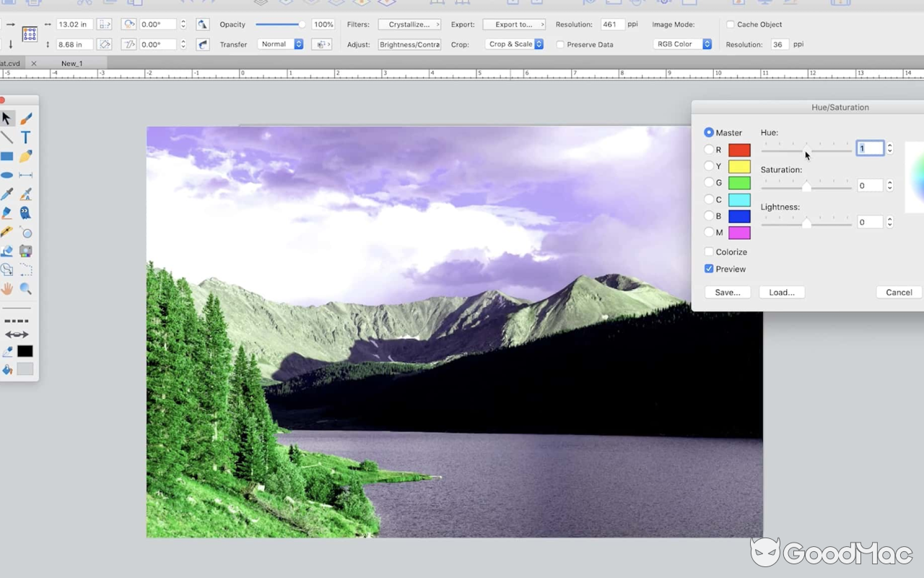Select the Text tool
The height and width of the screenshot is (578, 924).
coord(26,137)
